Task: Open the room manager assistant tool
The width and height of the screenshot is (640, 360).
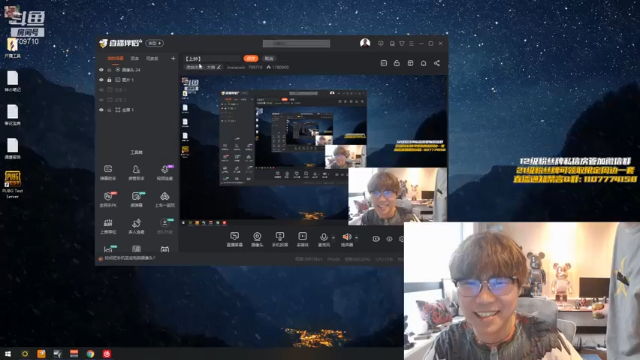Action: click(x=136, y=172)
